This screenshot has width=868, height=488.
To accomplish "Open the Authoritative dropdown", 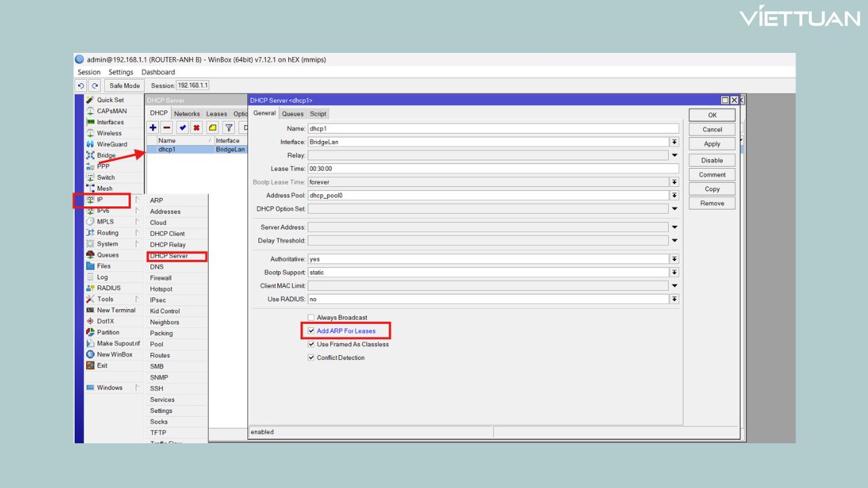I will click(675, 259).
